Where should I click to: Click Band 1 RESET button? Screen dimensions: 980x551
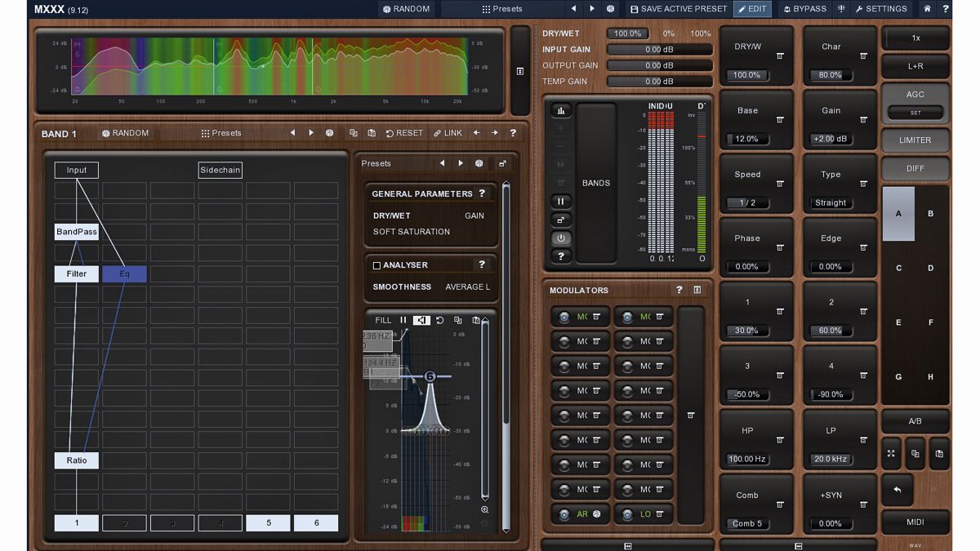[x=405, y=133]
